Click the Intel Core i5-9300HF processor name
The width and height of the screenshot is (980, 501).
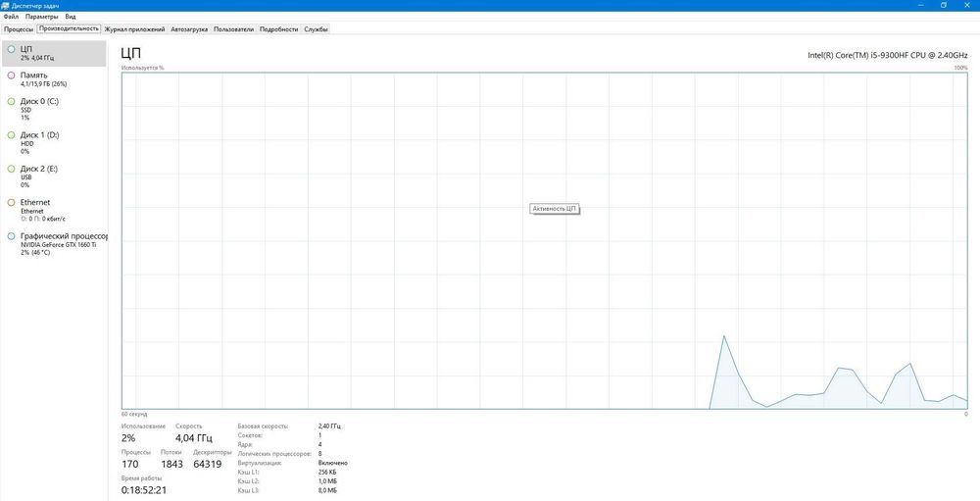tap(888, 55)
